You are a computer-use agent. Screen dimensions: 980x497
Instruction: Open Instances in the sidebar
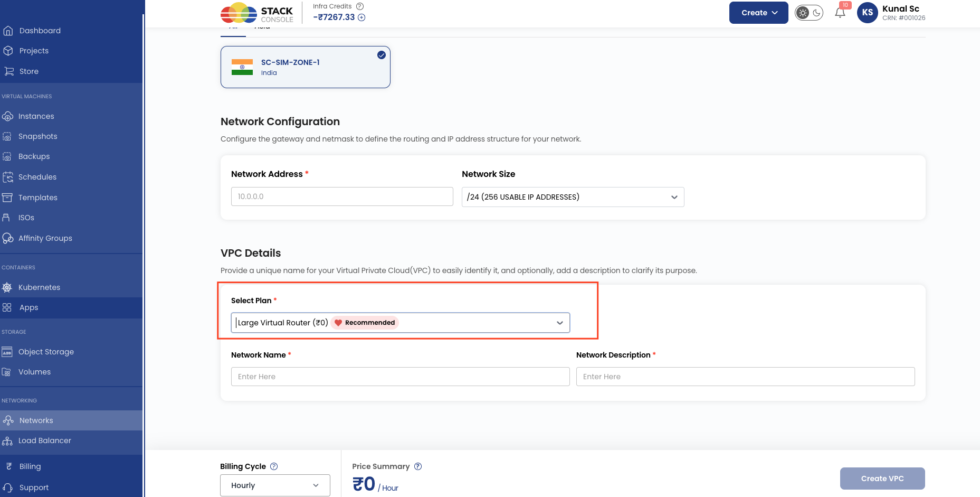[36, 116]
